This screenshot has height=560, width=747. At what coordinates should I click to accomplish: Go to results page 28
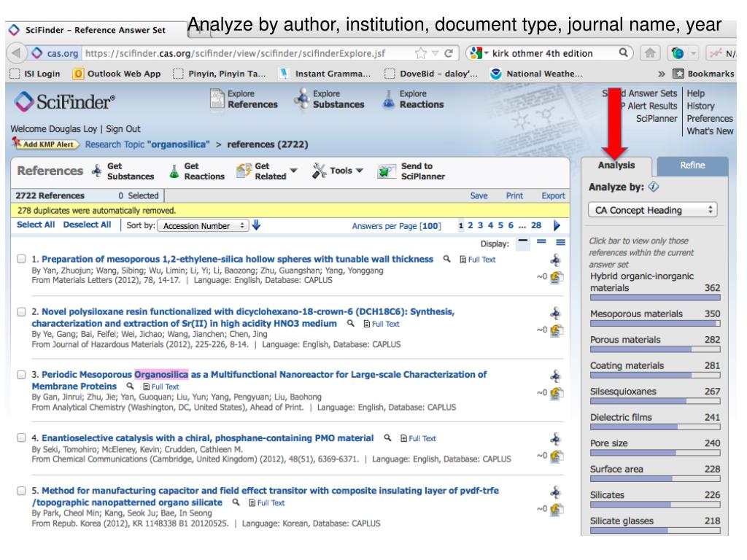(x=536, y=225)
